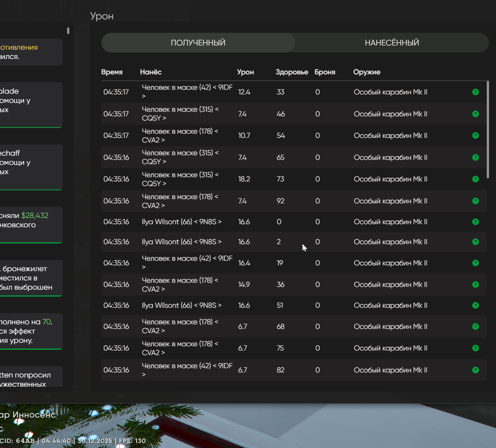496x448 pixels.
Task: Click the Здоровье column header
Action: (292, 72)
